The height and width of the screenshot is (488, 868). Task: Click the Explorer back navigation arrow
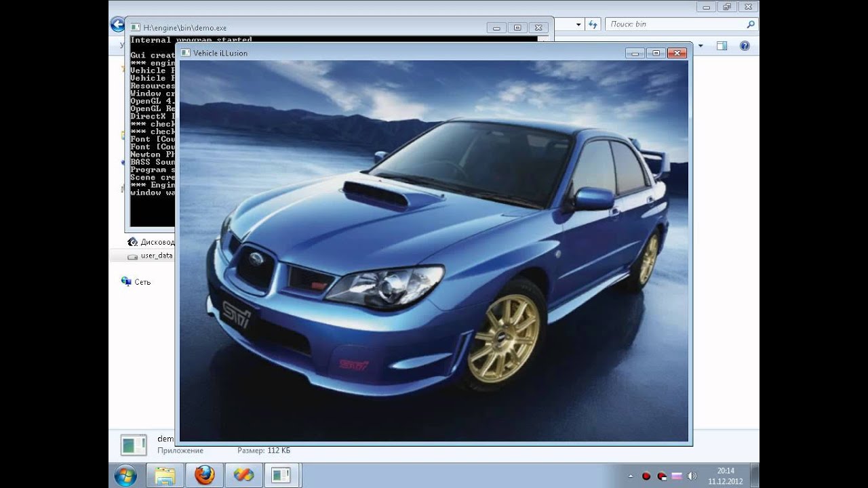(117, 24)
